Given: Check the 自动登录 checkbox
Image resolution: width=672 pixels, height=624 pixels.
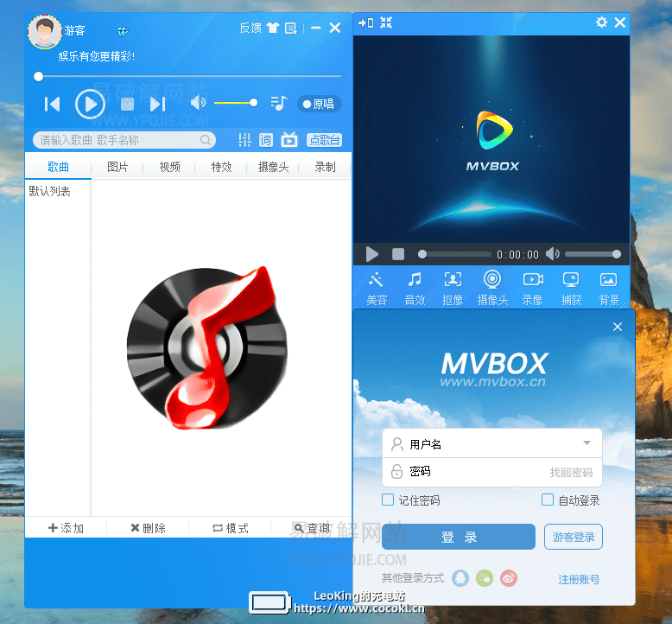Looking at the screenshot, I should [548, 500].
